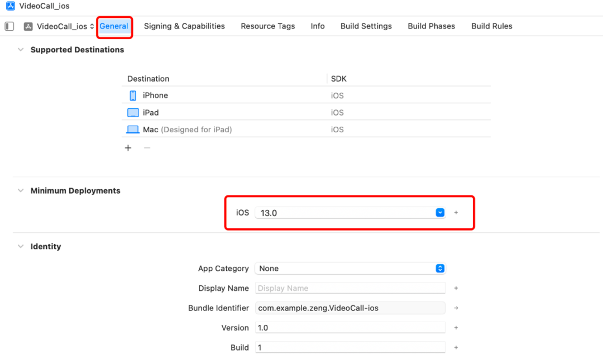
Task: Open the Build Settings tab
Action: point(366,26)
